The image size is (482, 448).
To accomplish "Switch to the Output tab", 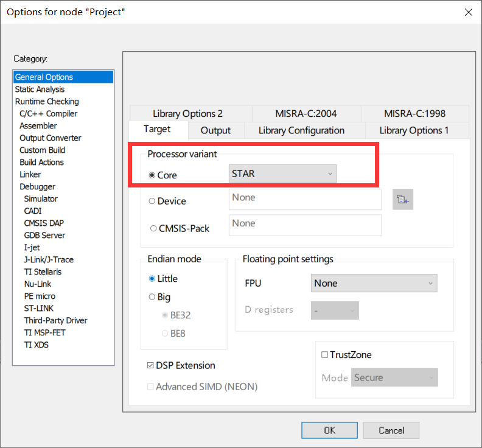I will (215, 130).
